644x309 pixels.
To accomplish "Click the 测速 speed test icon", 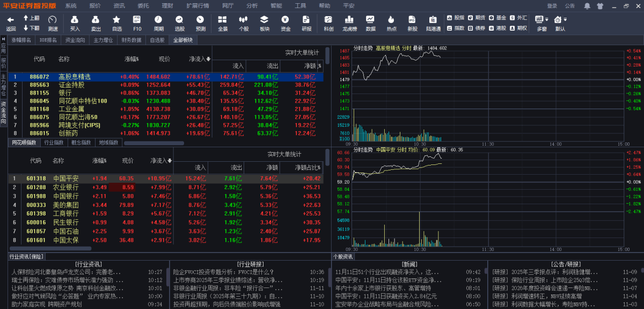I will pos(53,22).
